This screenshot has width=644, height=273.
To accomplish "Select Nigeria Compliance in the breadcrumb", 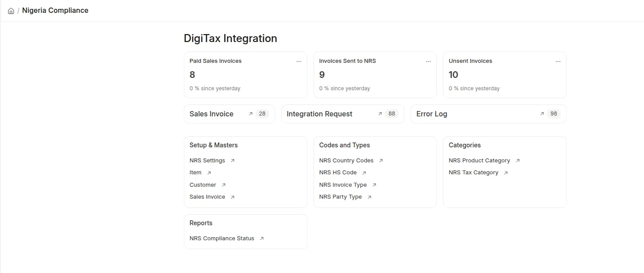I will pos(55,11).
